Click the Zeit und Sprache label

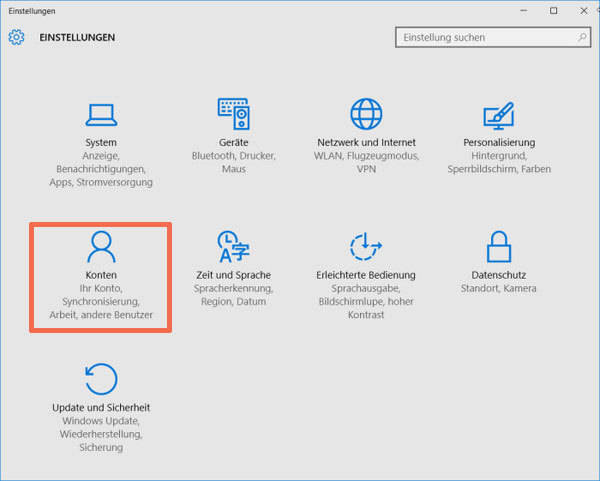233,275
